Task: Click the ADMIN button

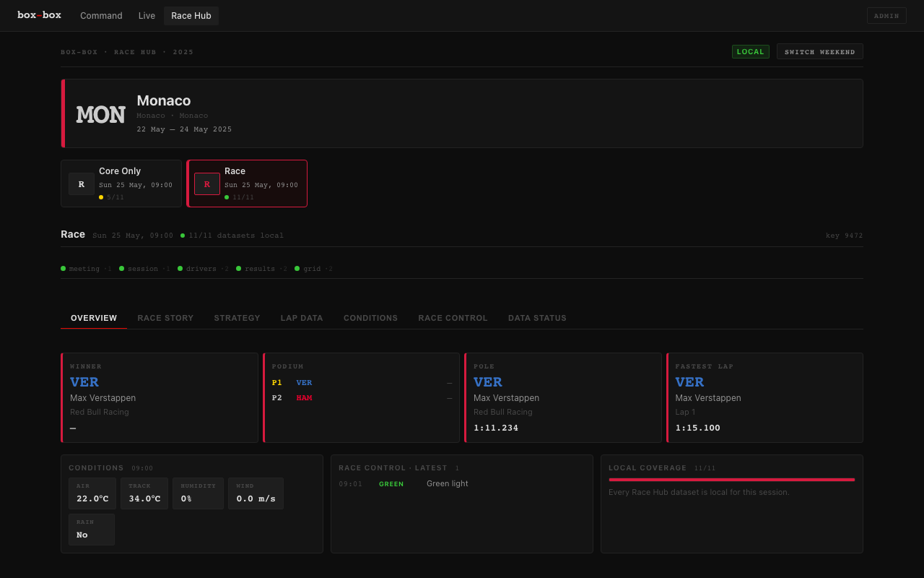Action: tap(886, 16)
